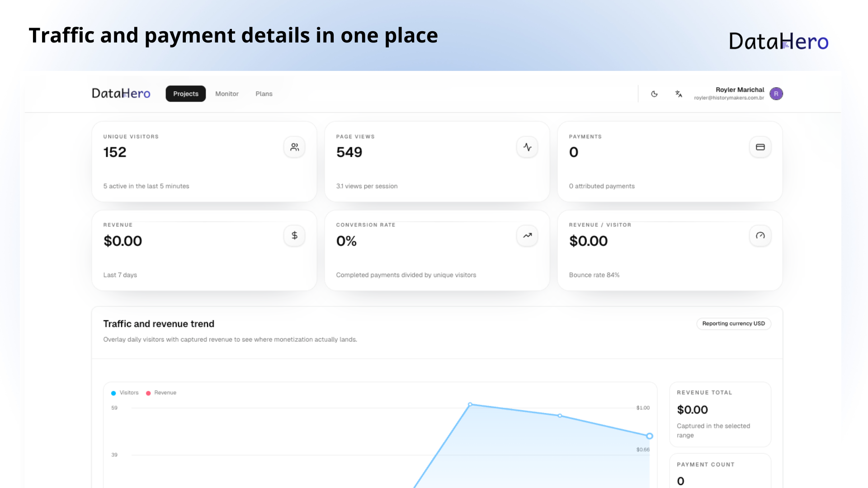
Task: Click the payments credit card icon
Action: tap(760, 146)
